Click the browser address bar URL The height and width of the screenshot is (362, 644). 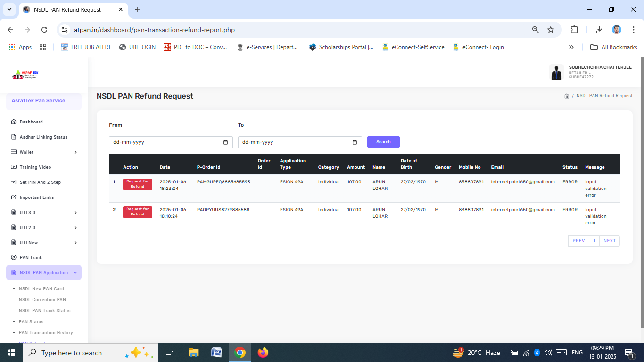point(154,30)
